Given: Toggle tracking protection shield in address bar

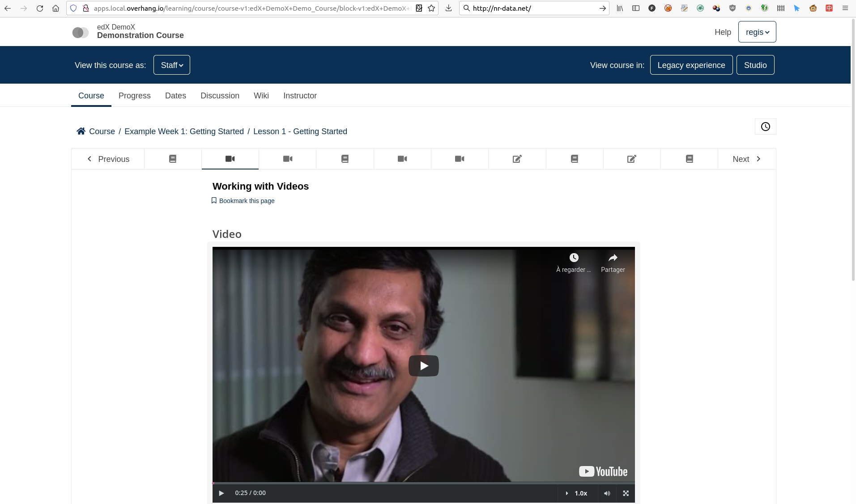Looking at the screenshot, I should point(73,8).
